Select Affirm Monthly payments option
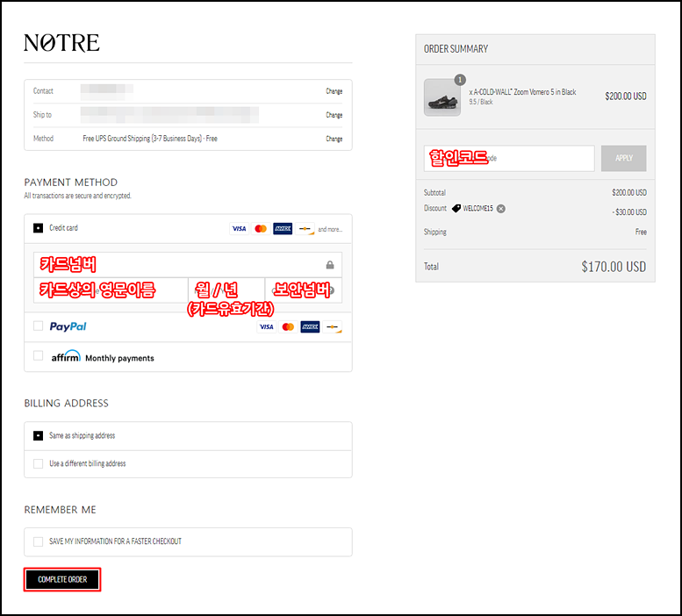The height and width of the screenshot is (616, 682). (39, 355)
